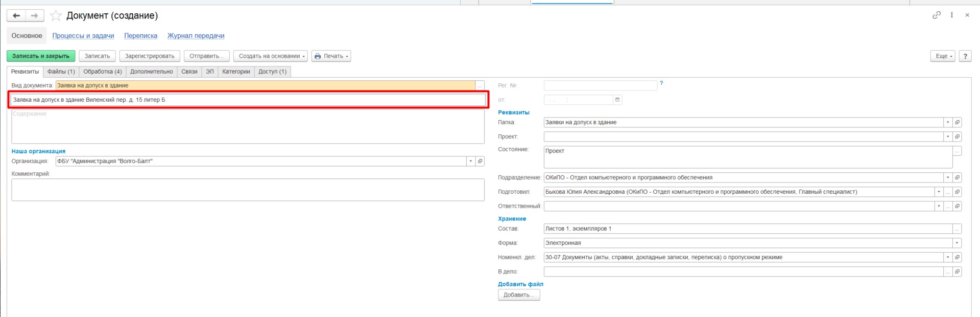980x317 pixels.
Task: Click the forward navigation arrow
Action: (34, 16)
